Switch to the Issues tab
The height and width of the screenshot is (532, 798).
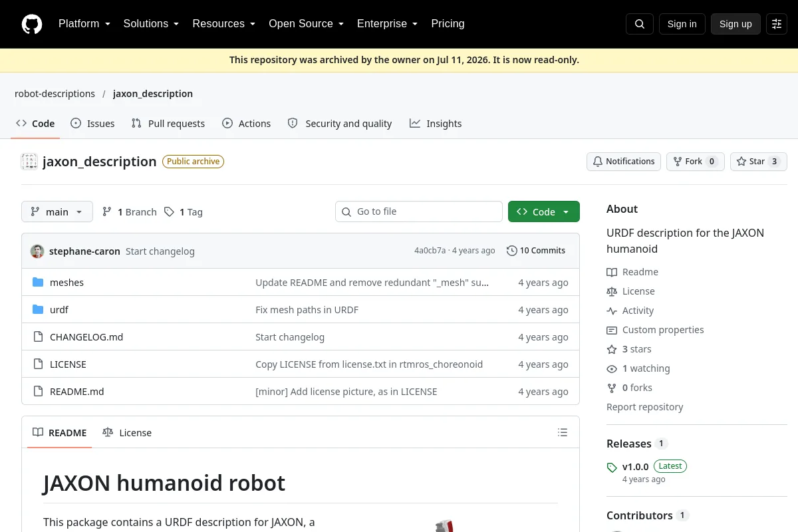(92, 124)
